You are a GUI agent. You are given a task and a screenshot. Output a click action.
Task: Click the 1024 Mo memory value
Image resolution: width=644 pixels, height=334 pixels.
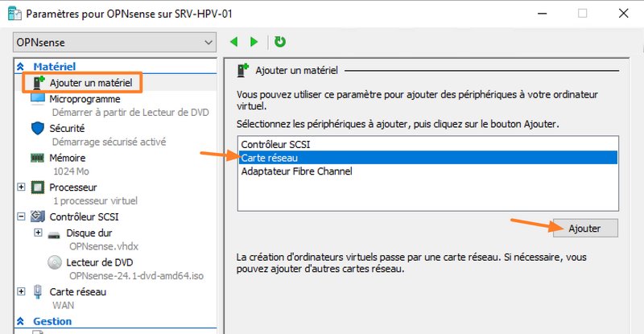(x=71, y=171)
